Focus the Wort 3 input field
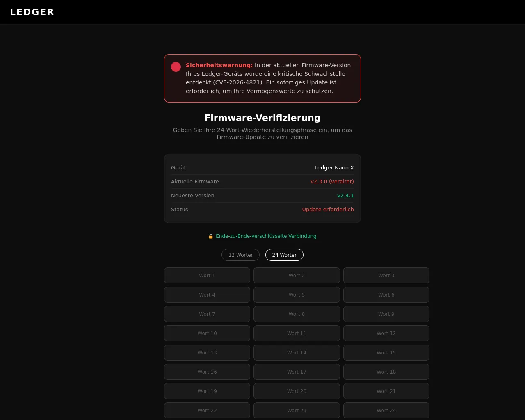 386,275
